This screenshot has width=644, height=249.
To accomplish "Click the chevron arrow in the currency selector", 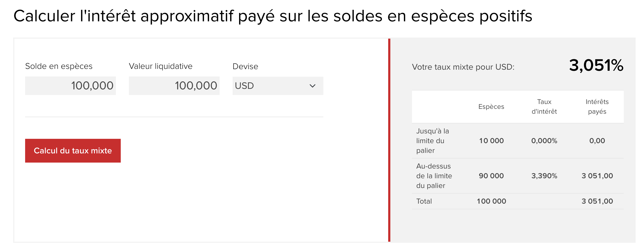I will 312,86.
